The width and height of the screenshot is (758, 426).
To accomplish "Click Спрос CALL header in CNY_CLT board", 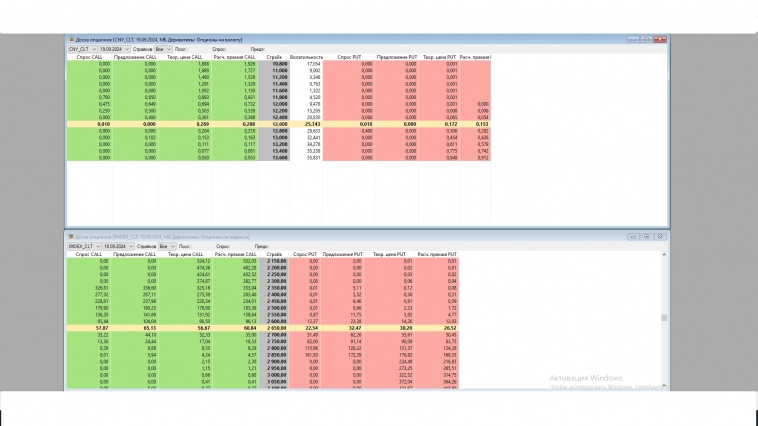I will pos(90,57).
